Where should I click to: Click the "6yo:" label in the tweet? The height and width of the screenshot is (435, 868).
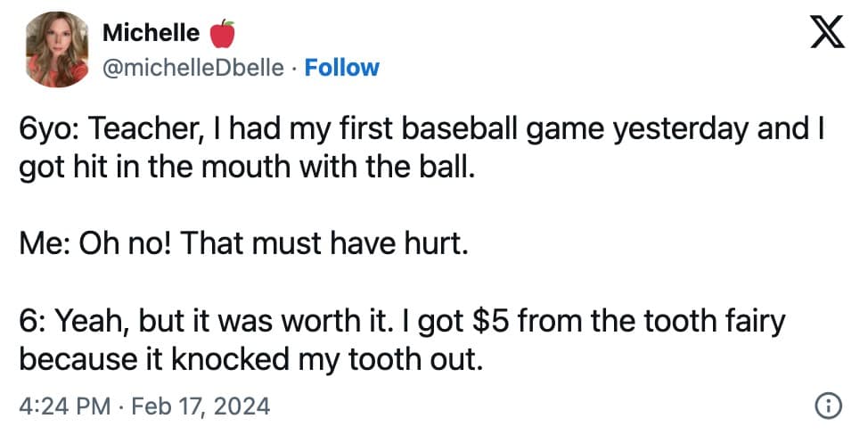click(49, 130)
